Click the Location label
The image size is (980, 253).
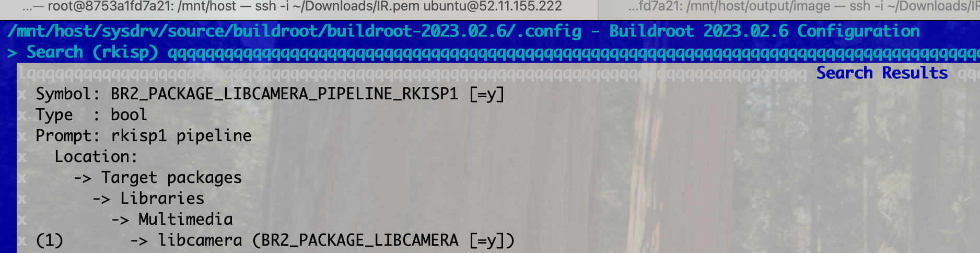click(96, 156)
